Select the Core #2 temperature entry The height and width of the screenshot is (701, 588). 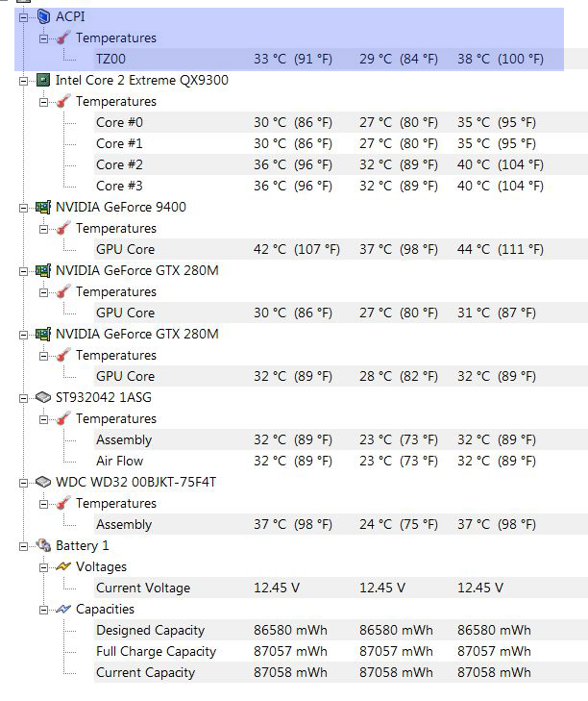tap(119, 164)
